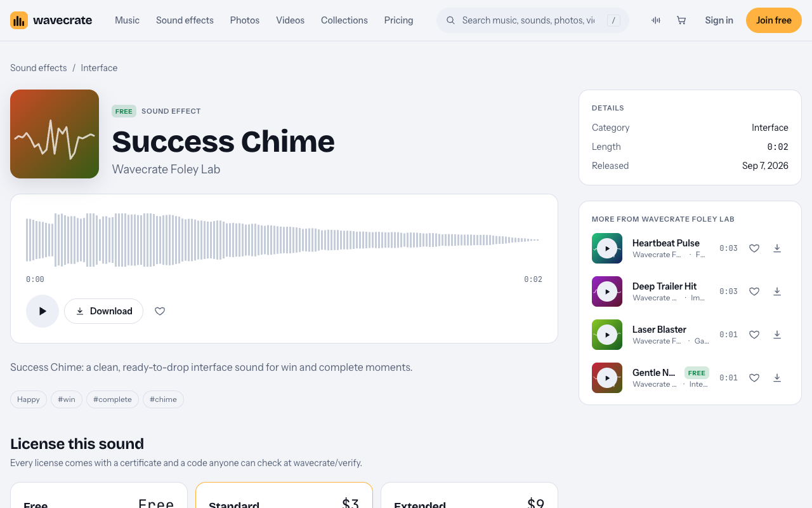
Task: Play the Success Chime sound
Action: tap(43, 311)
